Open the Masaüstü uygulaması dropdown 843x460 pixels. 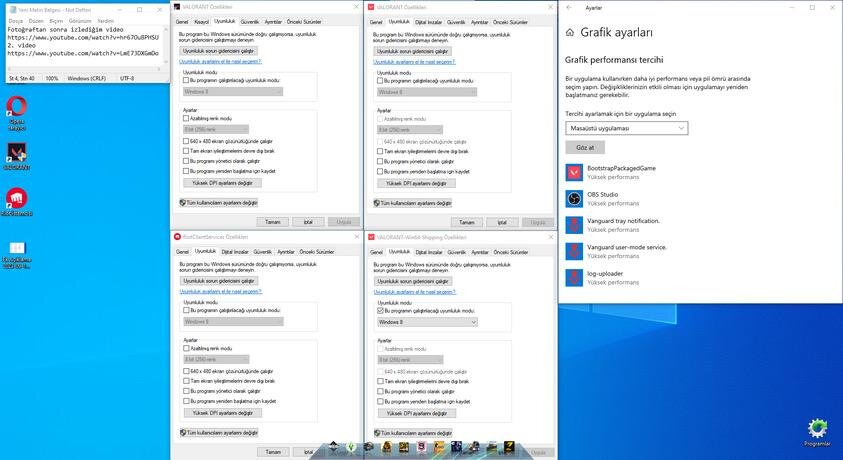click(627, 128)
